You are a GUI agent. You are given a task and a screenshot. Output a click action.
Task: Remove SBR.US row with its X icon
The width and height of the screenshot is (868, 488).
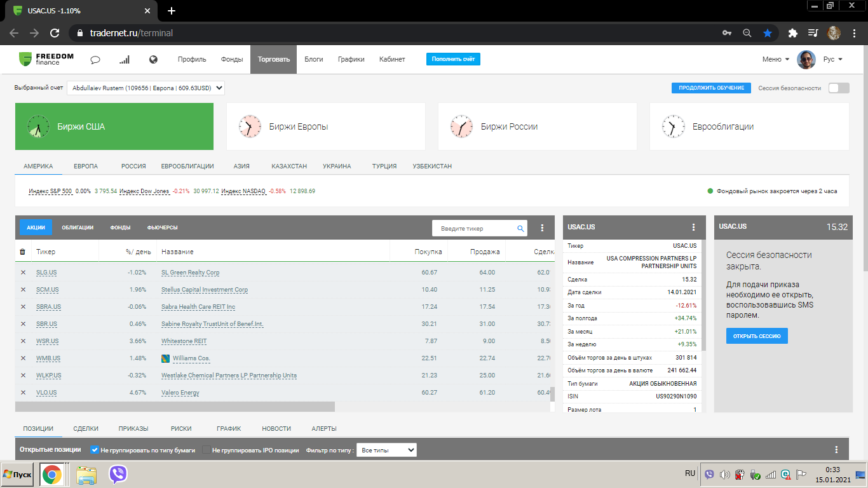point(24,324)
